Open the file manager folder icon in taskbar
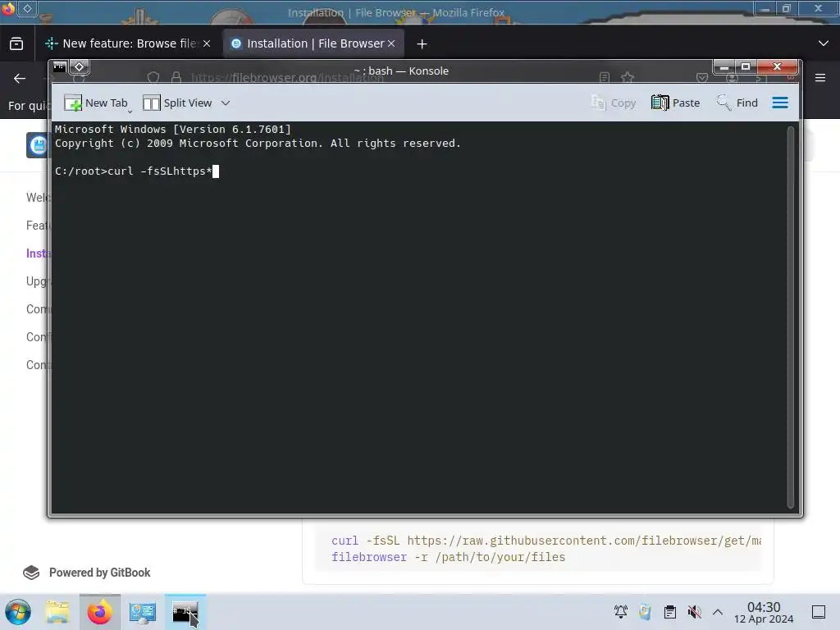 [57, 612]
